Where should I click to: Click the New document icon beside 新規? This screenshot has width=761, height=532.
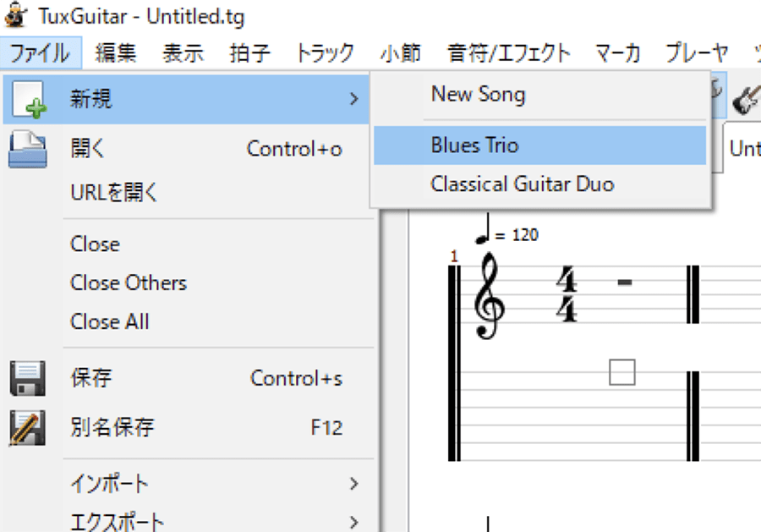click(x=29, y=100)
